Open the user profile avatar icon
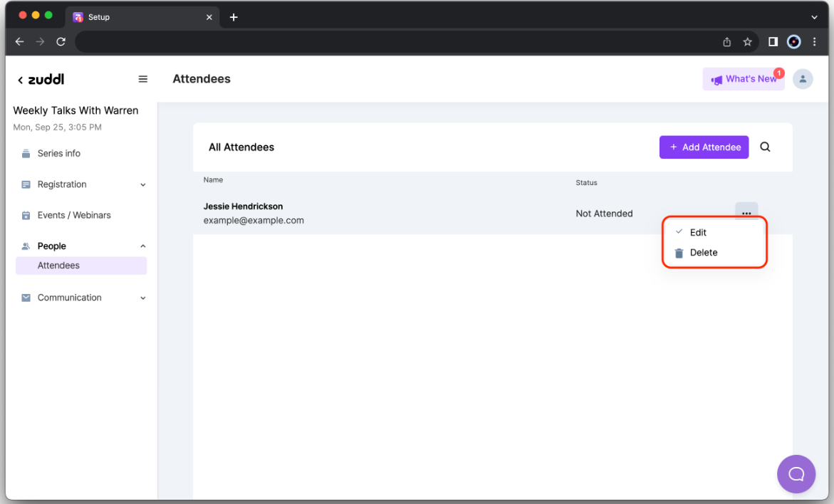The width and height of the screenshot is (834, 504). (x=803, y=79)
